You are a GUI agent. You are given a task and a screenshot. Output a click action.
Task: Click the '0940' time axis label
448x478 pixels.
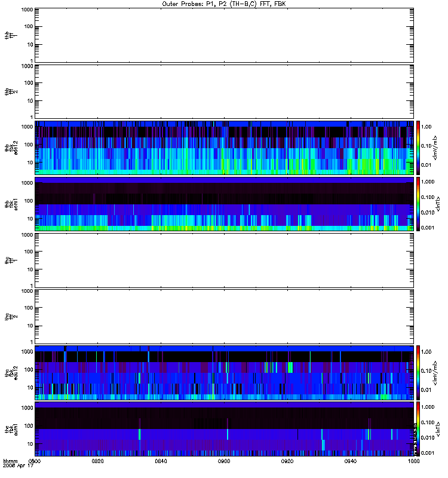351,461
